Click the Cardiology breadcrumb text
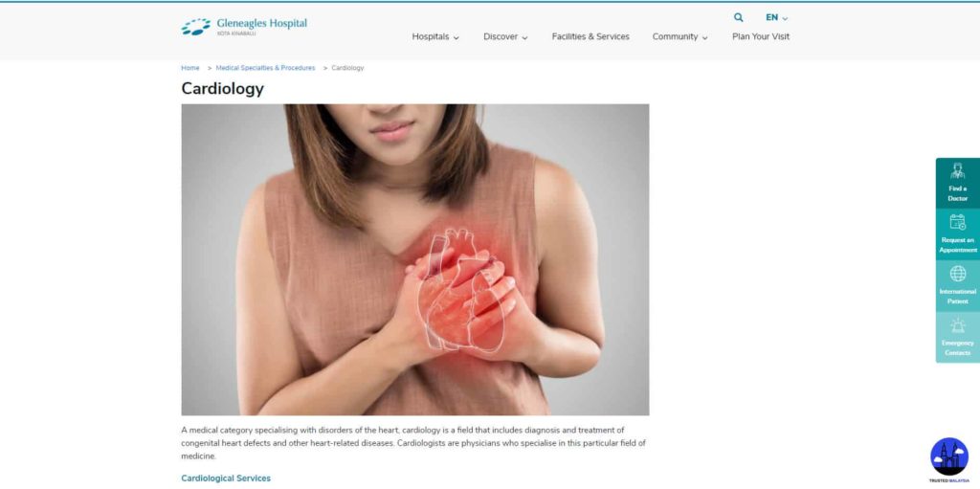Image resolution: width=980 pixels, height=489 pixels. click(347, 68)
